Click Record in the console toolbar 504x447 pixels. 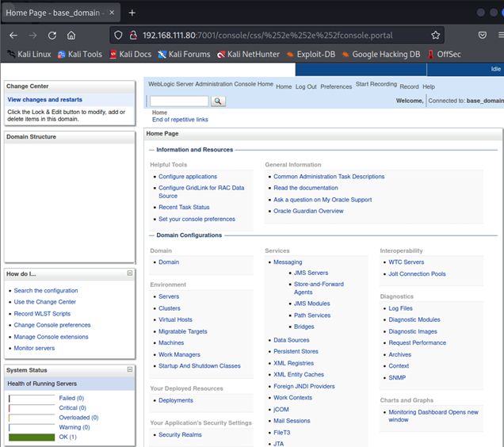point(409,87)
